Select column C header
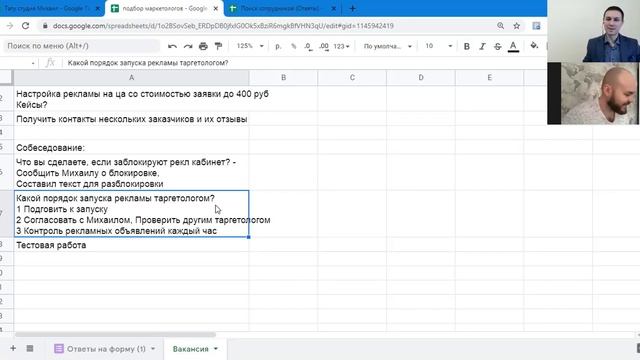This screenshot has width=640, height=360. [x=352, y=78]
